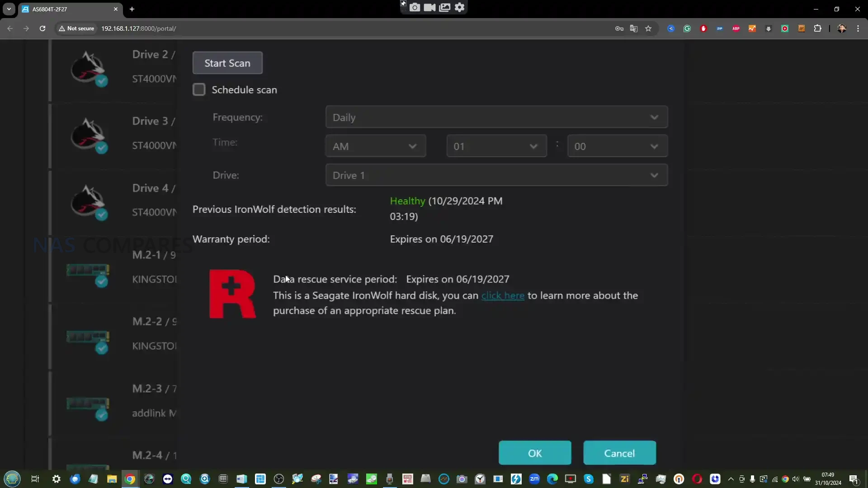Open the AM/PM time dropdown
Viewport: 868px width, 488px height.
tap(375, 146)
